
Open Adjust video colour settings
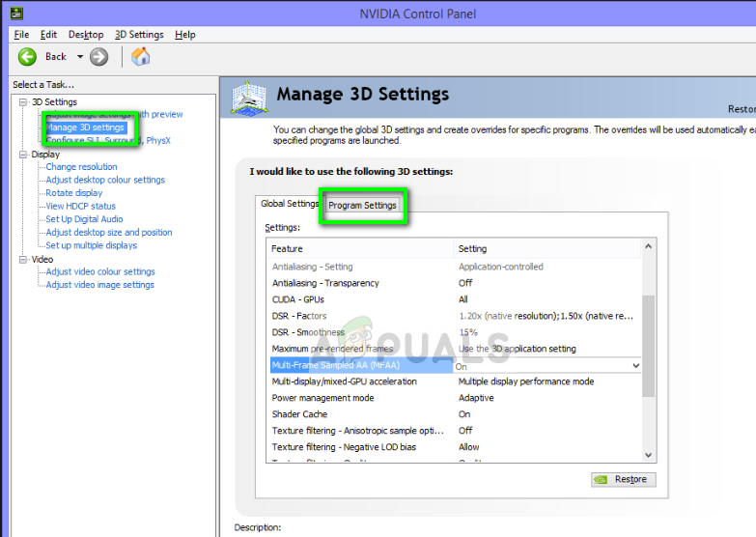[x=100, y=271]
